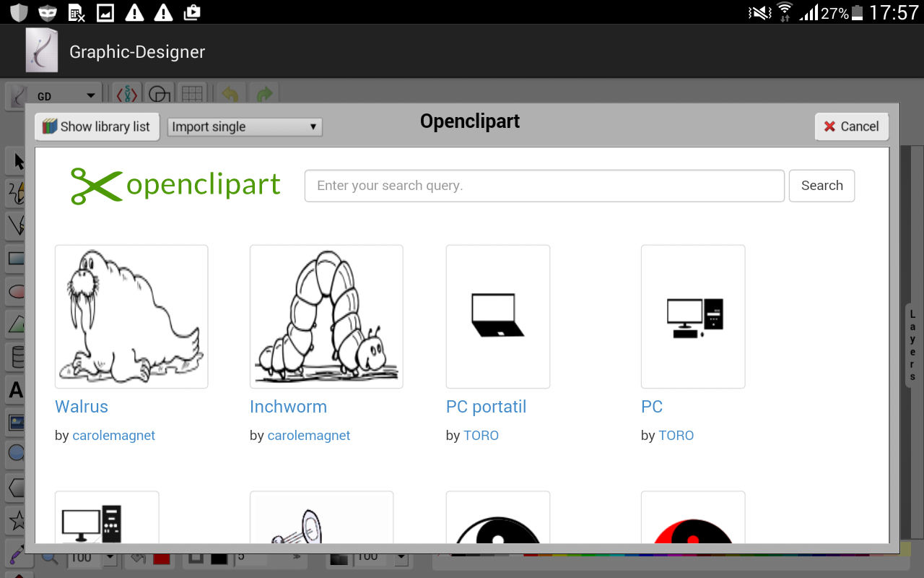This screenshot has width=924, height=578.
Task: Open the SVG source editor icon
Action: pos(126,95)
